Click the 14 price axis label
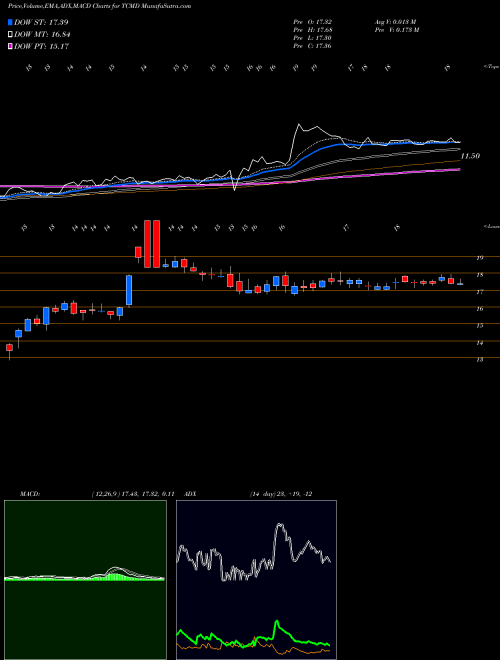The height and width of the screenshot is (660, 500). (480, 343)
